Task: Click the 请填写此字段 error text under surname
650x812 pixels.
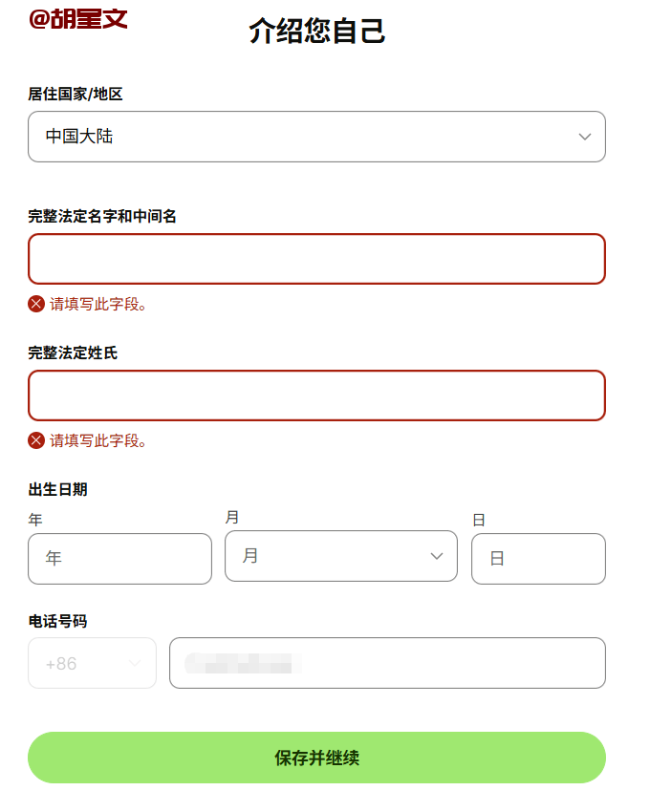Action: point(98,440)
